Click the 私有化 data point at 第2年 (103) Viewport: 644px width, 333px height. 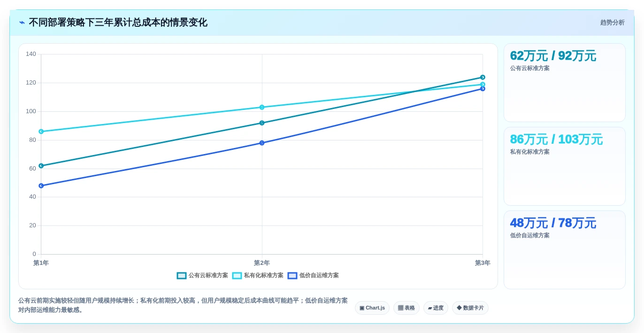click(x=262, y=107)
